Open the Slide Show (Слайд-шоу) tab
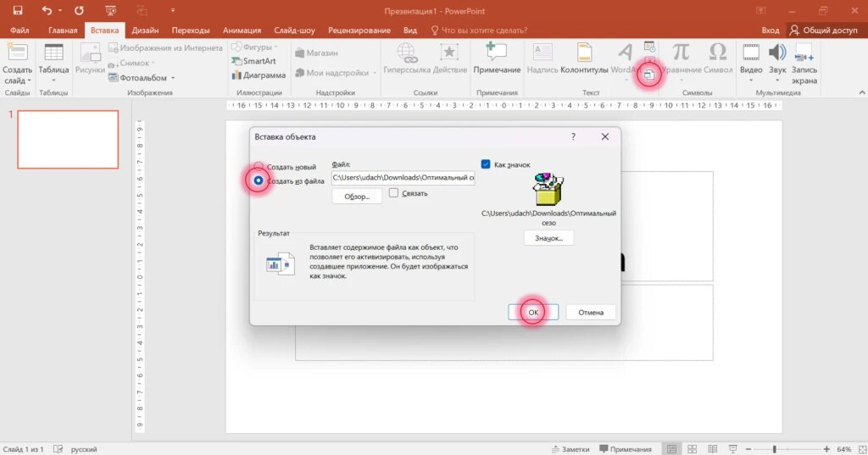The width and height of the screenshot is (868, 455). (294, 30)
